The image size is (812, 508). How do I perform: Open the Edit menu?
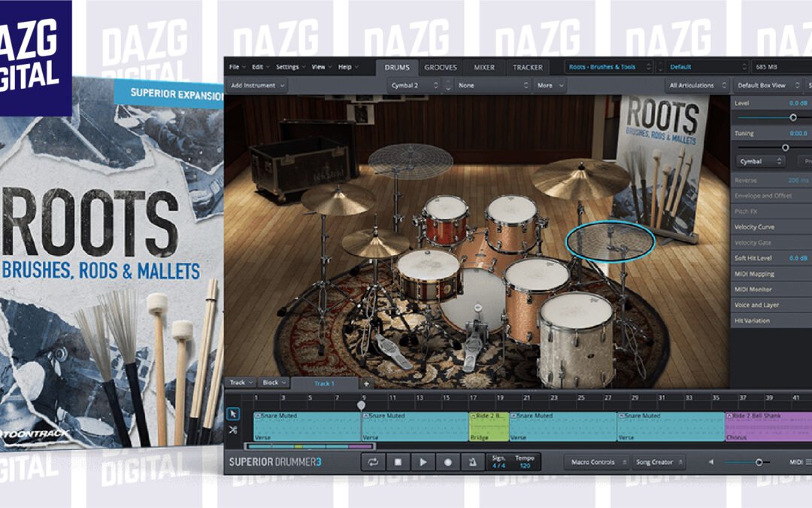[x=260, y=67]
